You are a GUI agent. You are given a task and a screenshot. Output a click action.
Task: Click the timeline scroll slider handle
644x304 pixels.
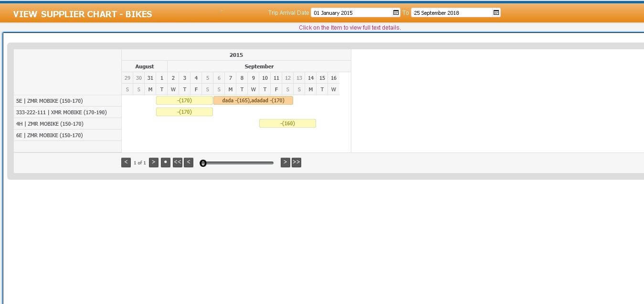click(x=203, y=163)
